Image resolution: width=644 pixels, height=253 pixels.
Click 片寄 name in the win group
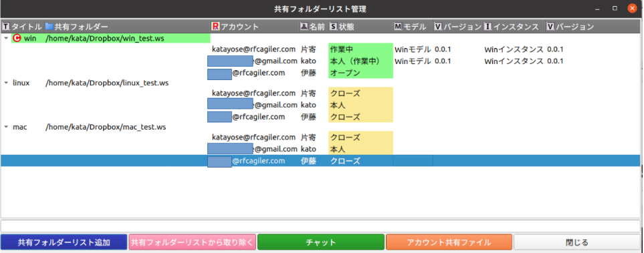click(308, 49)
